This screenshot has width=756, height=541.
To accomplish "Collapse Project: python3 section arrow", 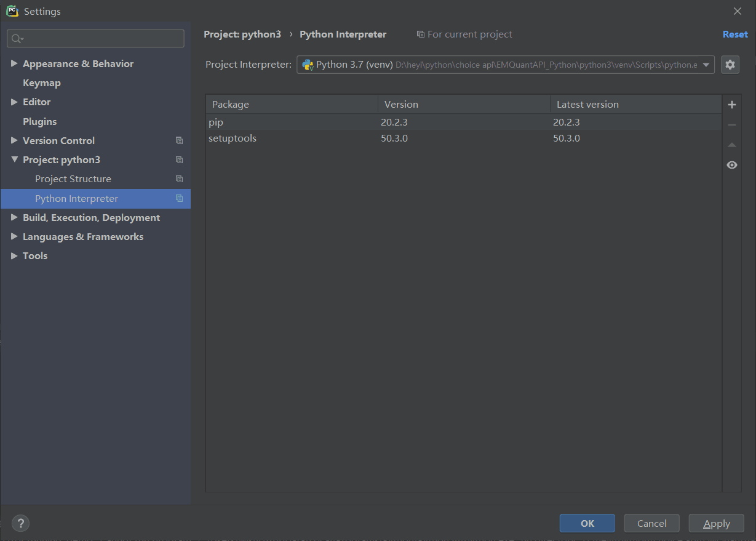I will (14, 159).
